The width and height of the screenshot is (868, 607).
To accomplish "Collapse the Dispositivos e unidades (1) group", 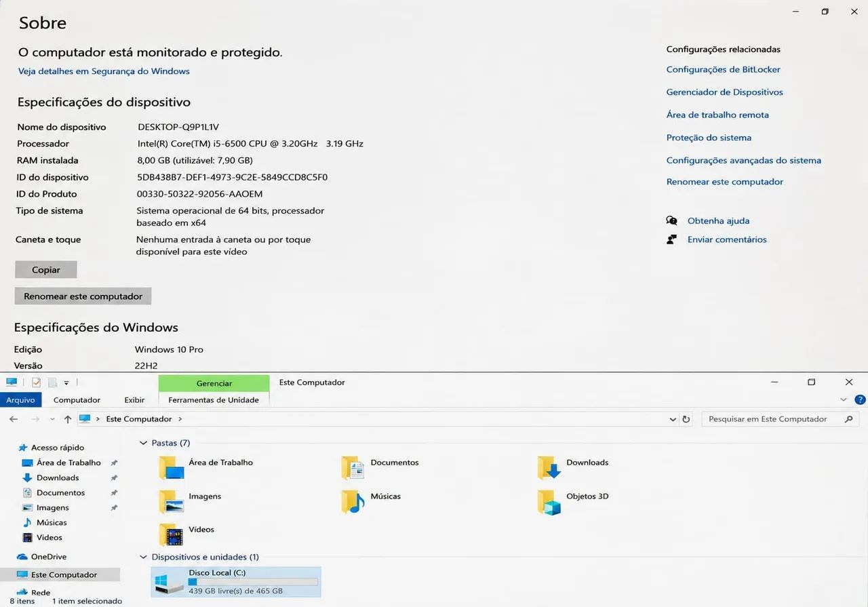I will (143, 557).
